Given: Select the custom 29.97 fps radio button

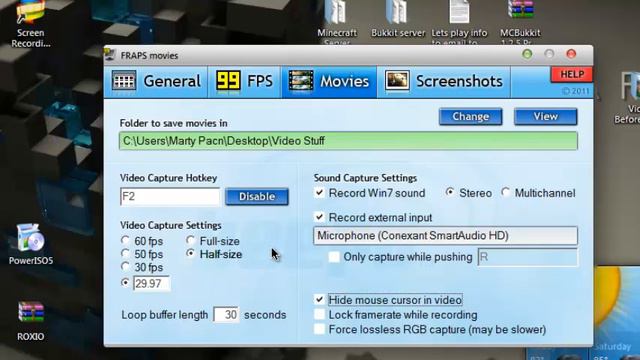Looking at the screenshot, I should point(126,282).
